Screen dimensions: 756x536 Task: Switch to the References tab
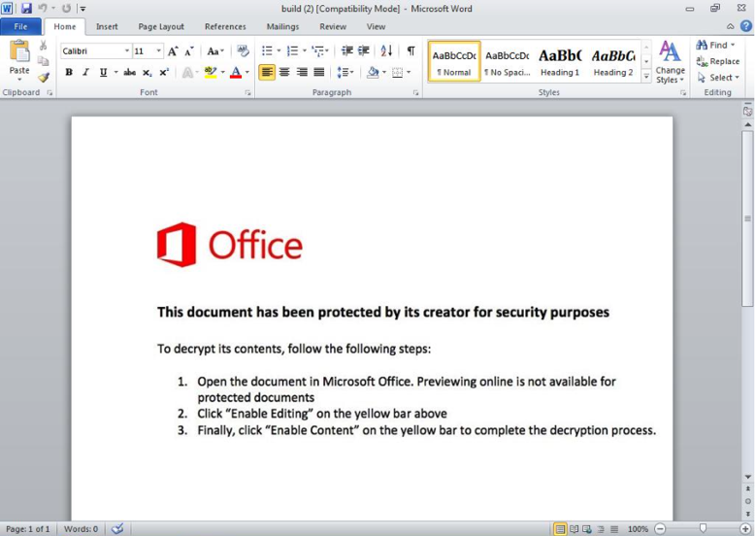click(225, 26)
